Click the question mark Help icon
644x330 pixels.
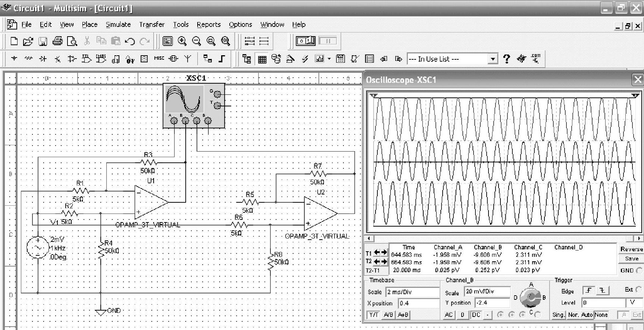[x=506, y=59]
